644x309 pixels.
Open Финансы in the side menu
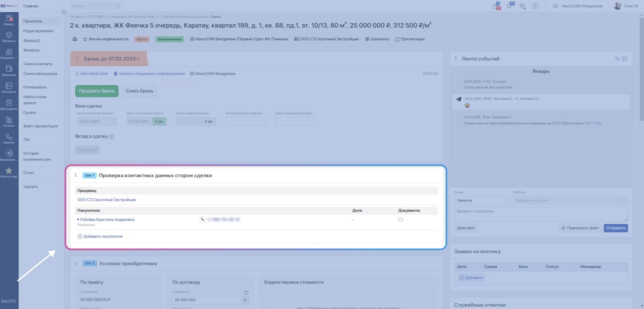pyautogui.click(x=31, y=50)
